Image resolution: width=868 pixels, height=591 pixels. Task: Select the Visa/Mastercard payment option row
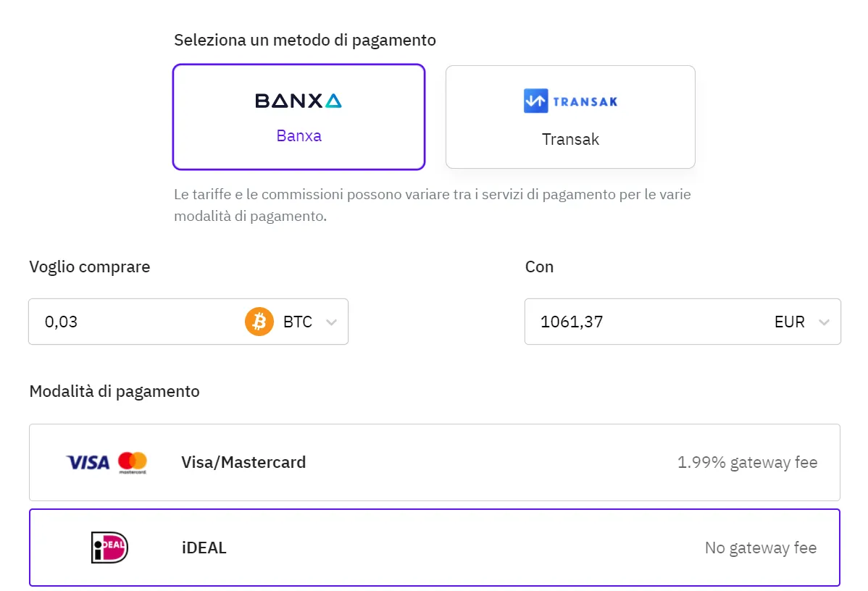(x=435, y=462)
